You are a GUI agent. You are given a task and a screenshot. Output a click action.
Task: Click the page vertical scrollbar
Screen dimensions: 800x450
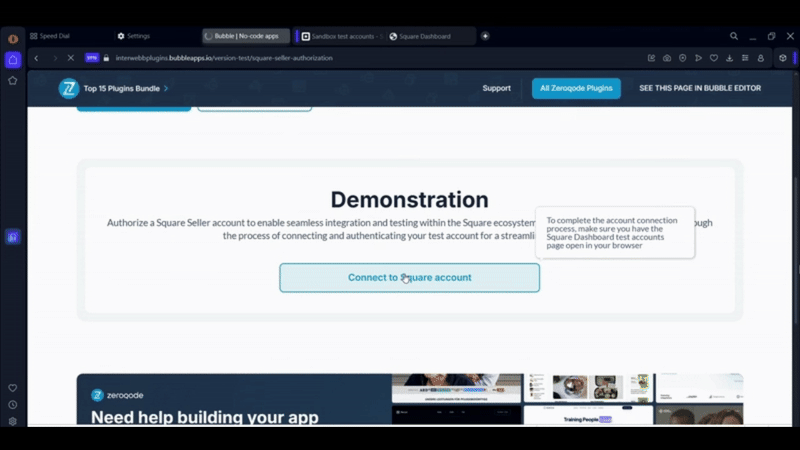pos(795,250)
